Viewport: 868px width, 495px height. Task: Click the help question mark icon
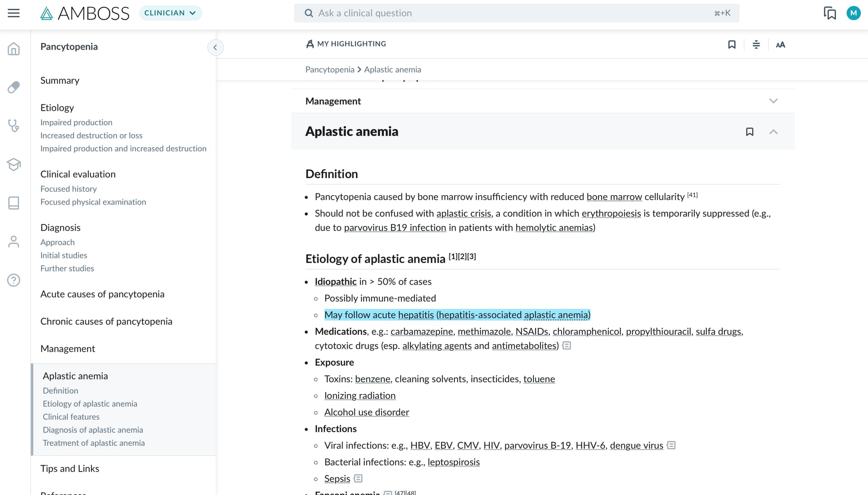tap(14, 280)
